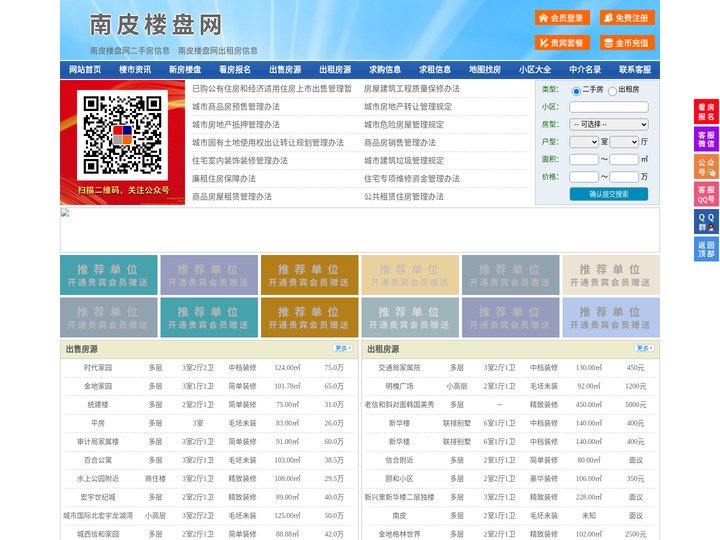
Task: Open the 城市房地产抵押管理办法 link
Action: (236, 124)
